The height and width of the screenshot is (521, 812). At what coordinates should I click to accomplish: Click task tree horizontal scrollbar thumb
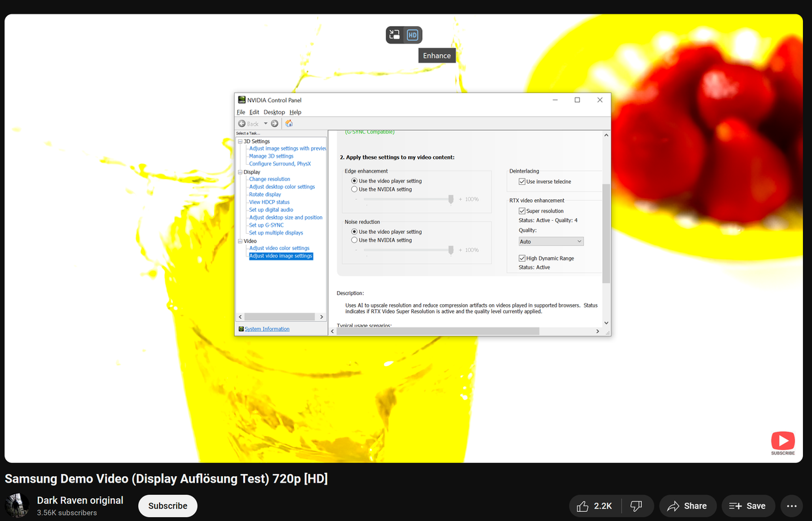(x=280, y=317)
